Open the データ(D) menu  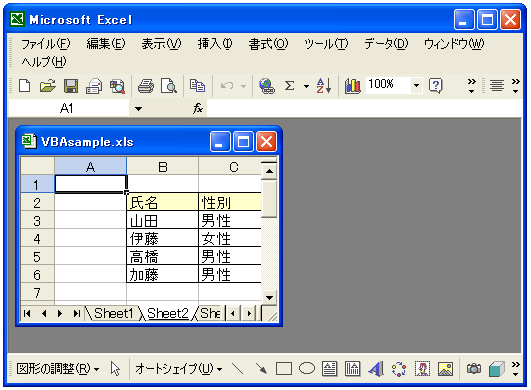(x=386, y=44)
